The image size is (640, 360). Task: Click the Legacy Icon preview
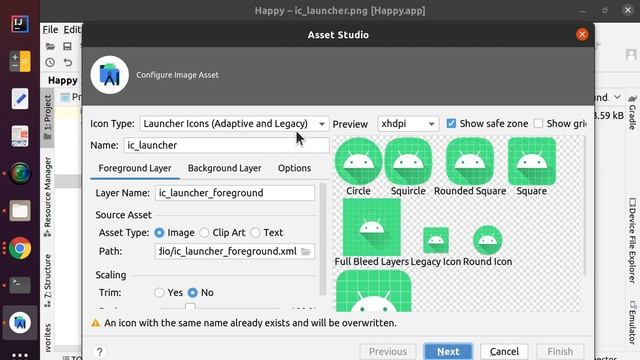[x=436, y=240]
